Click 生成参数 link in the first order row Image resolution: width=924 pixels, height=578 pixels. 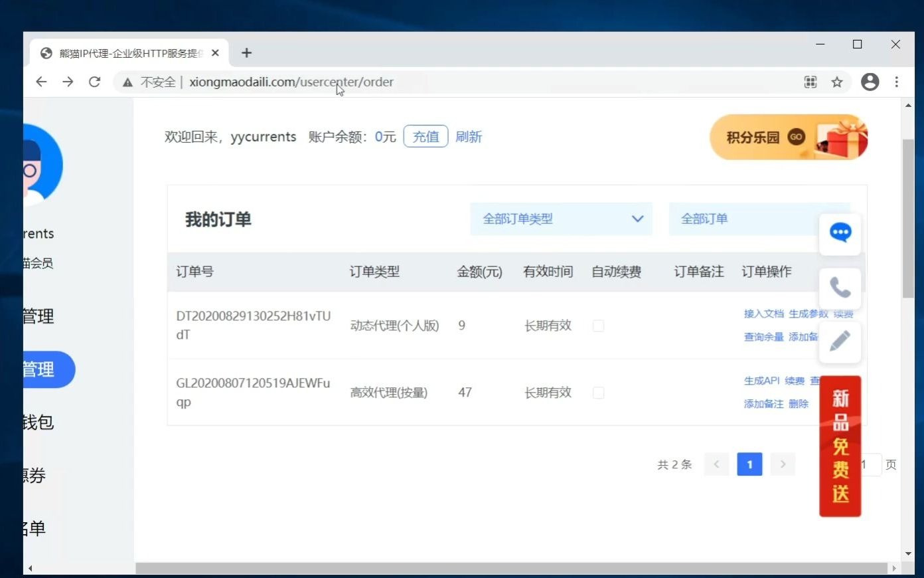[x=809, y=314]
